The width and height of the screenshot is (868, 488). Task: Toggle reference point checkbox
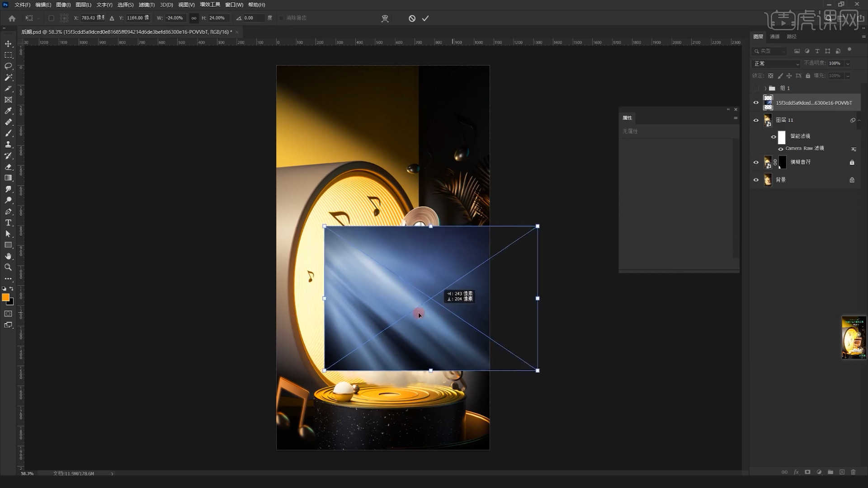tap(51, 18)
